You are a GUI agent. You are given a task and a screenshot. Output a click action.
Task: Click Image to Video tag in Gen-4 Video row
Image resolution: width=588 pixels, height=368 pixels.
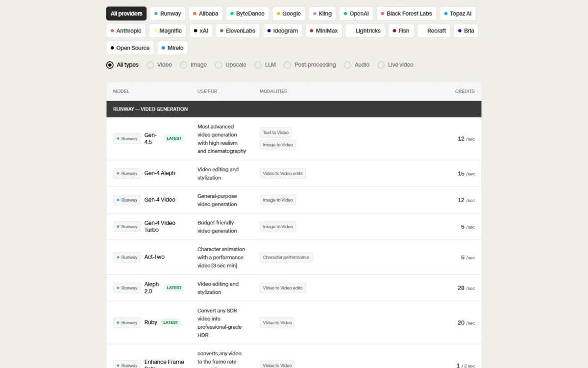click(278, 200)
